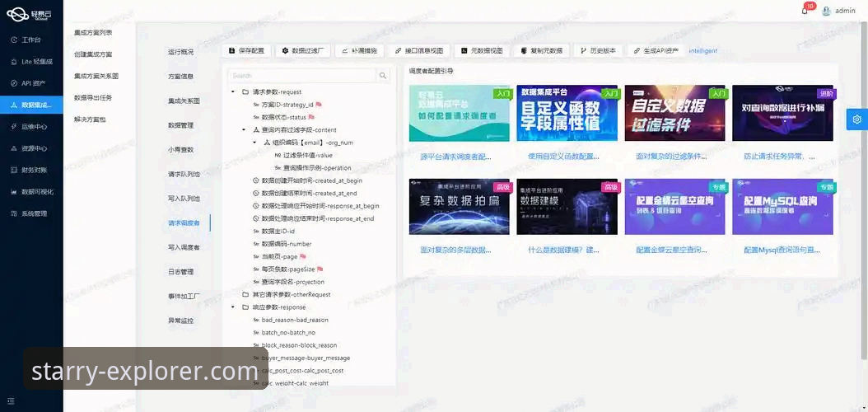Screen dimensions: 868x412
Task: Click the red flag beside 每页条数-pageSize
Action: coord(320,269)
